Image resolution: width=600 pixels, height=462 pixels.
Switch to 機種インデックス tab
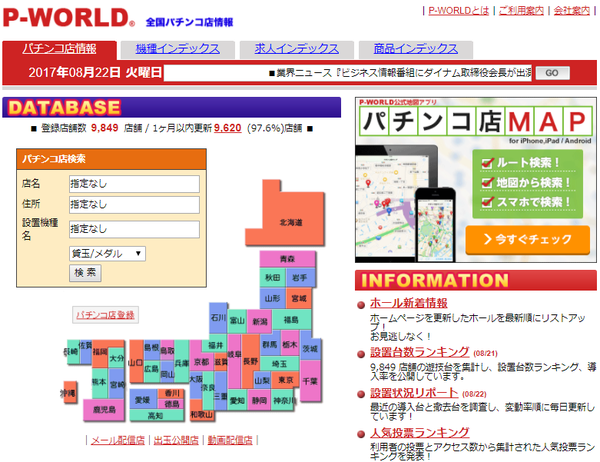pos(178,49)
